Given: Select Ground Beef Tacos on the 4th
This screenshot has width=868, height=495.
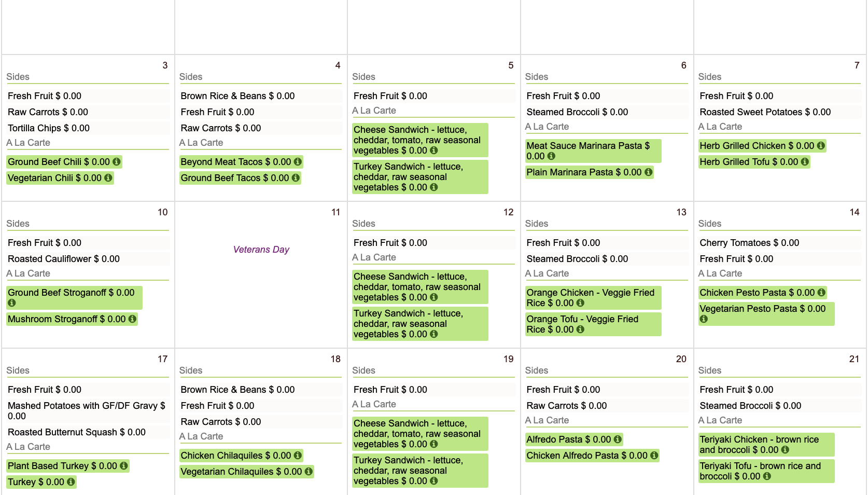Looking at the screenshot, I should tap(234, 178).
